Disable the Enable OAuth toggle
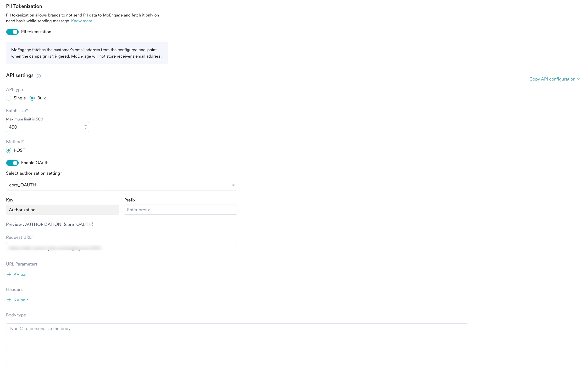The image size is (588, 369). tap(12, 163)
